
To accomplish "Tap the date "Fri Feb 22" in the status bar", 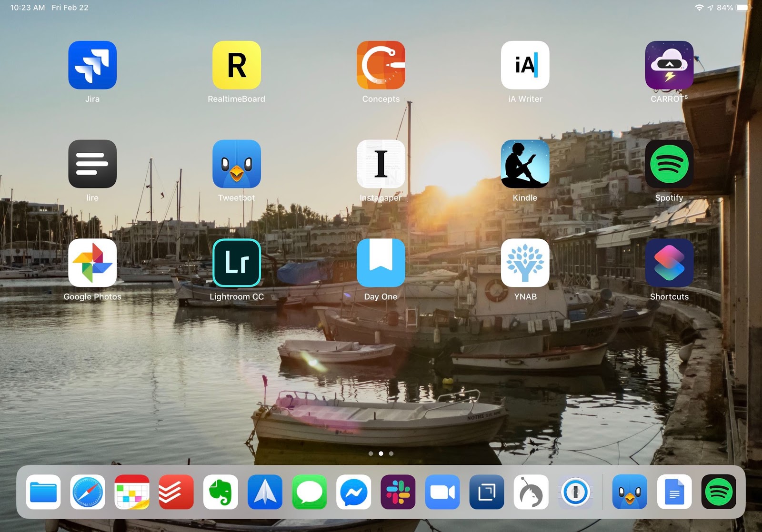I will tap(70, 8).
